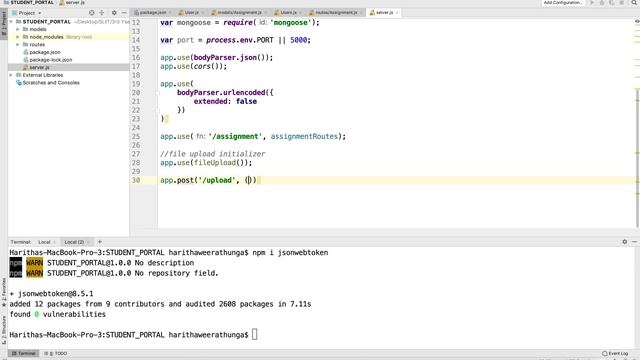Click the fold marker beside line 20
Viewport: 640px width, 360px height.
pos(157,93)
